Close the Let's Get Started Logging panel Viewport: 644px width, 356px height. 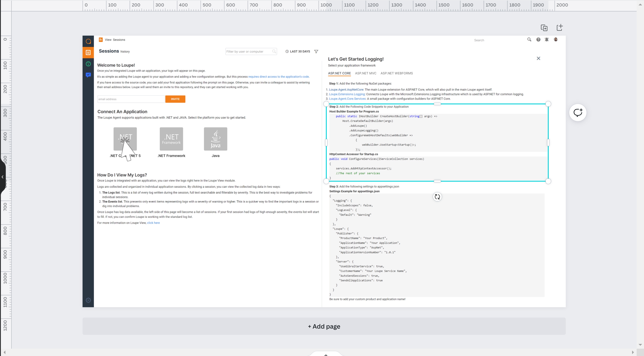pyautogui.click(x=539, y=58)
